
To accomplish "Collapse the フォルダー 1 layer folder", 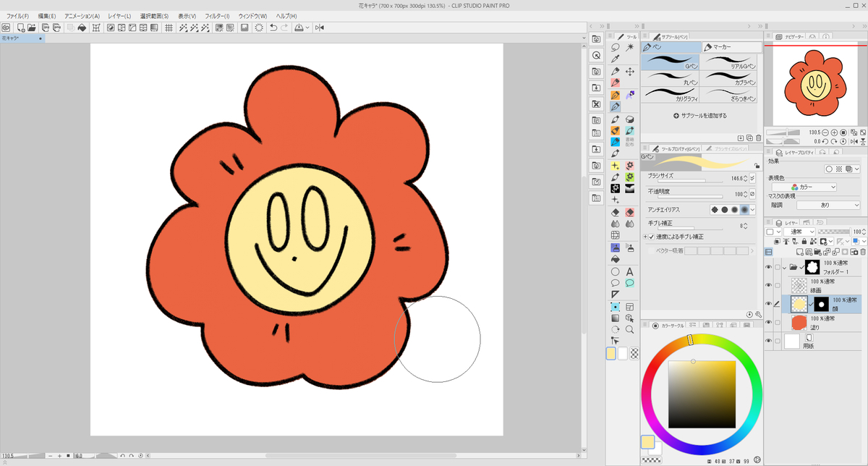I will [x=785, y=267].
